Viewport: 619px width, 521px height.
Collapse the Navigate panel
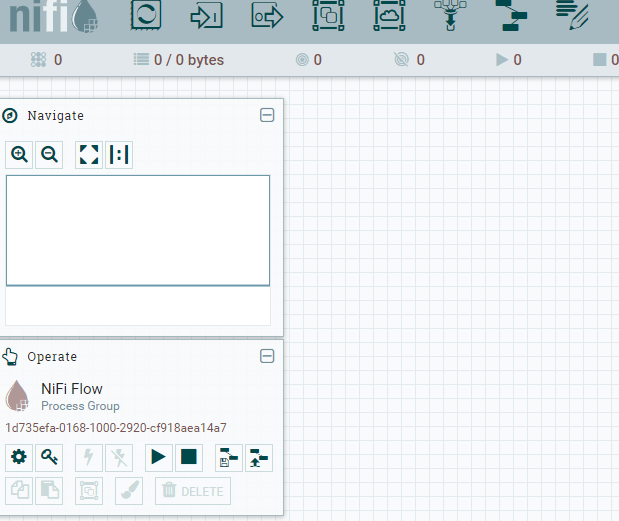(267, 115)
